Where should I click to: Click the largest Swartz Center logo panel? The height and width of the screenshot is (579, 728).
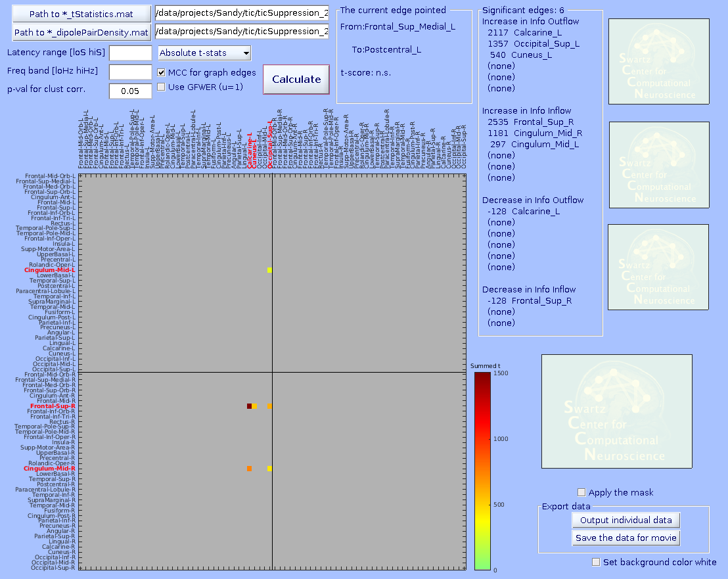[x=616, y=411]
